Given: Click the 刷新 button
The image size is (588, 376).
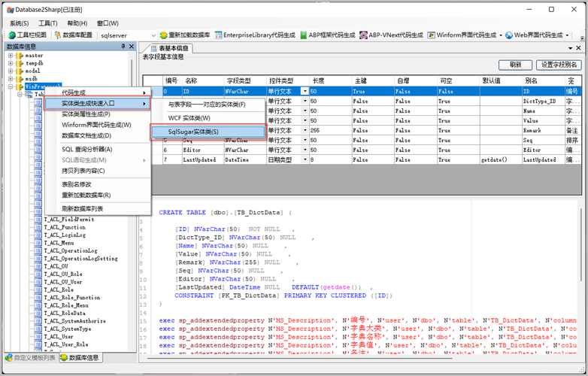Looking at the screenshot, I should click(515, 65).
